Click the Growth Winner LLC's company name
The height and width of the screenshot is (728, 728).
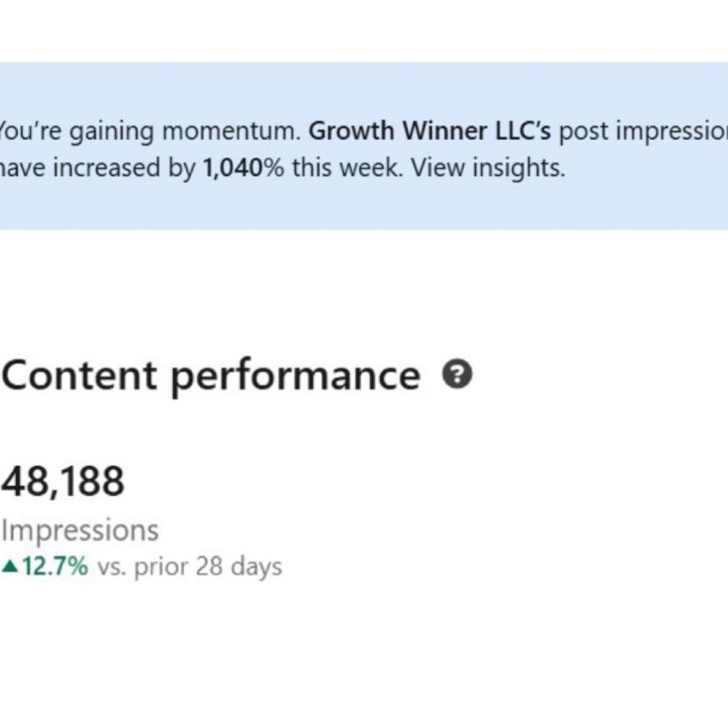[429, 131]
